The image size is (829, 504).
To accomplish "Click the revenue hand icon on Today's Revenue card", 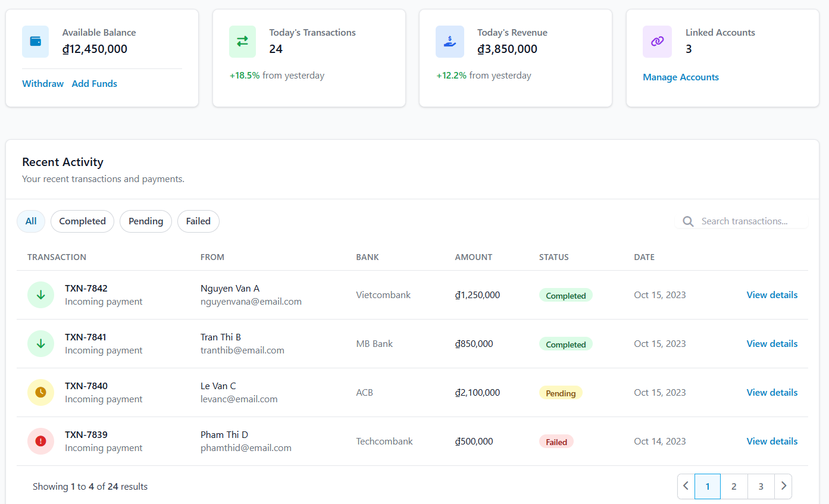I will coord(449,42).
